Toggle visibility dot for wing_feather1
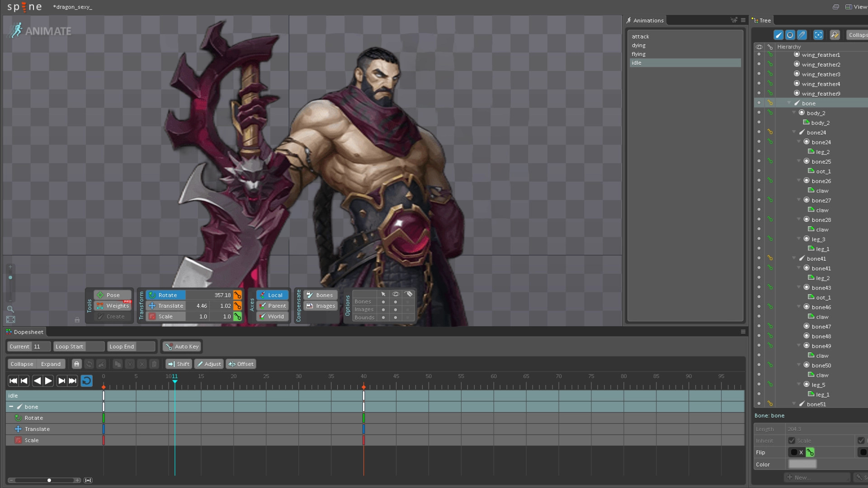The width and height of the screenshot is (868, 488). pos(759,54)
